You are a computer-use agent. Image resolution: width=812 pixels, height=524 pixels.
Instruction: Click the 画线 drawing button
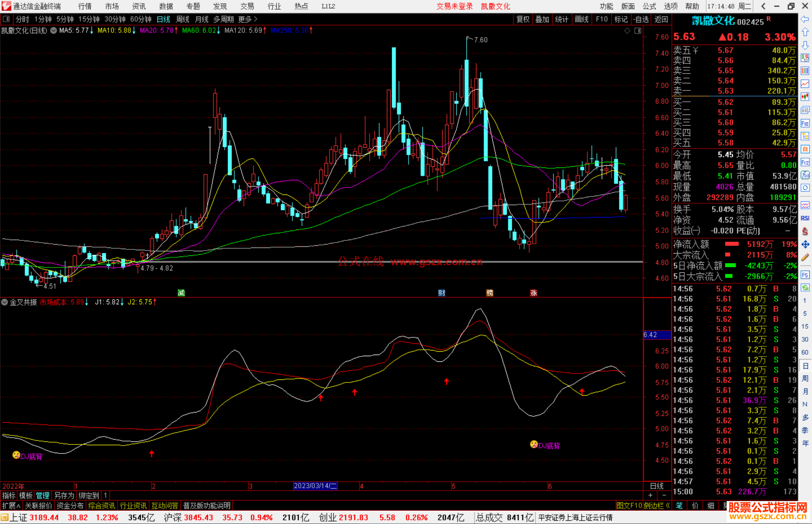[582, 19]
